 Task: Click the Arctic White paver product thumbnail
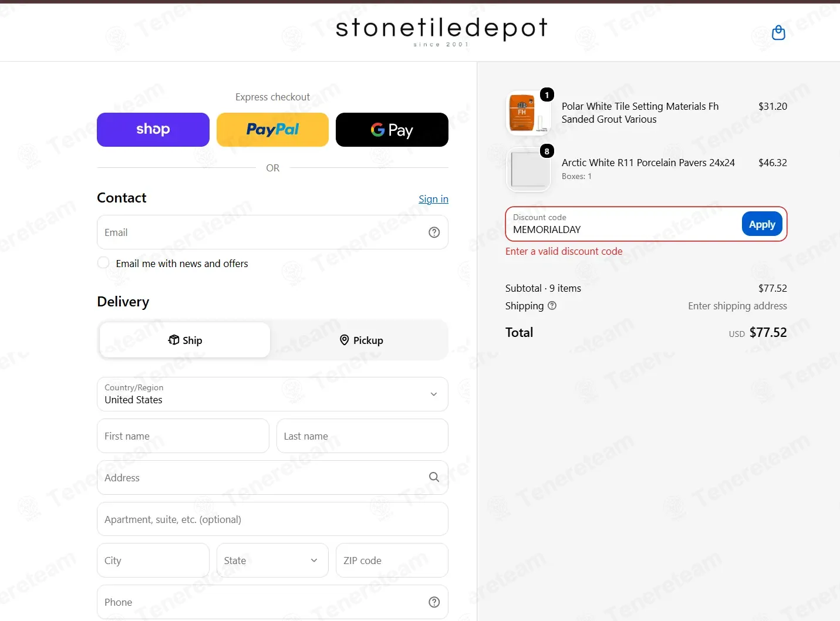[528, 169]
